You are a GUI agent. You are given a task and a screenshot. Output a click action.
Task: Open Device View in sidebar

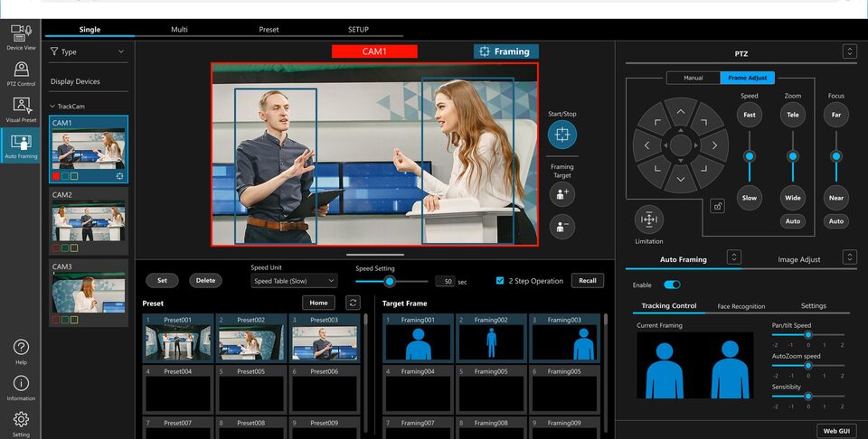pyautogui.click(x=21, y=36)
